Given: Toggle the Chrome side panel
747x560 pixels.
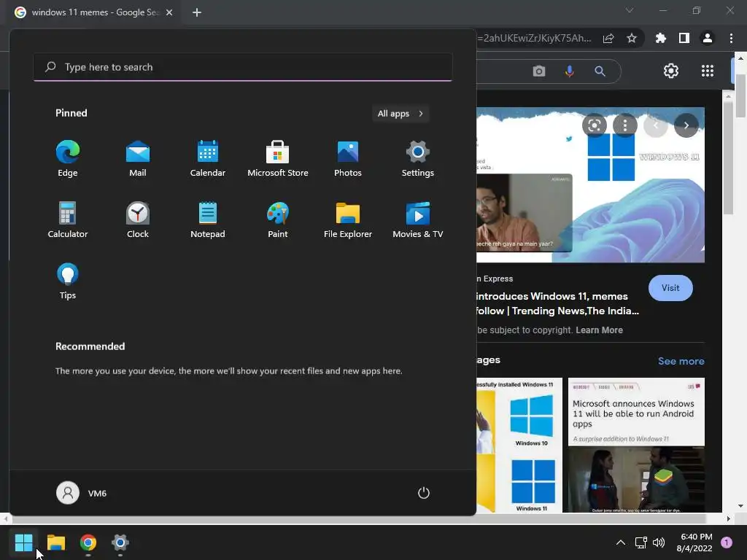Looking at the screenshot, I should point(684,38).
